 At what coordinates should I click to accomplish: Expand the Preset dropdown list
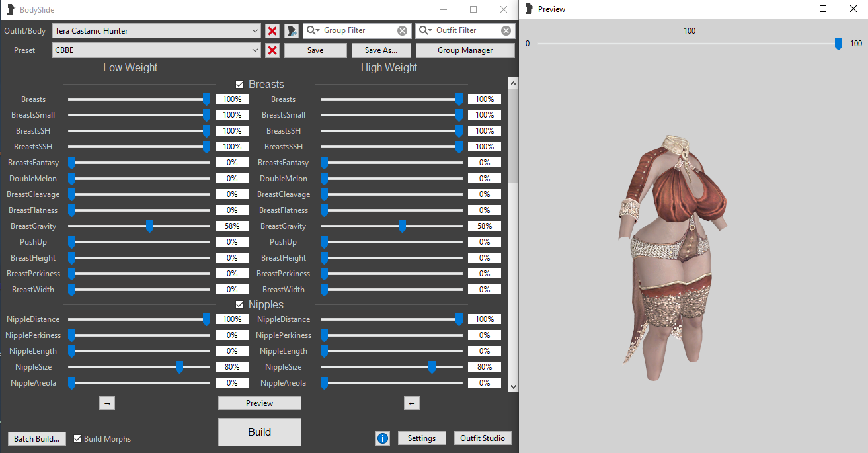(x=255, y=50)
